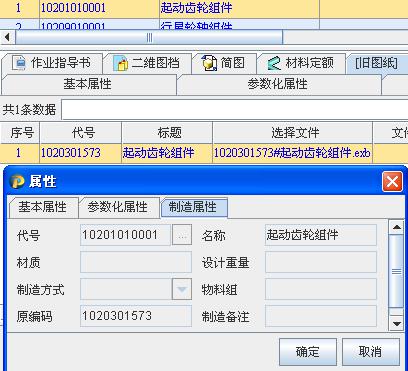Screen dimensions: 408x371
Task: Click the 共1条数据 count label
Action: 29,110
